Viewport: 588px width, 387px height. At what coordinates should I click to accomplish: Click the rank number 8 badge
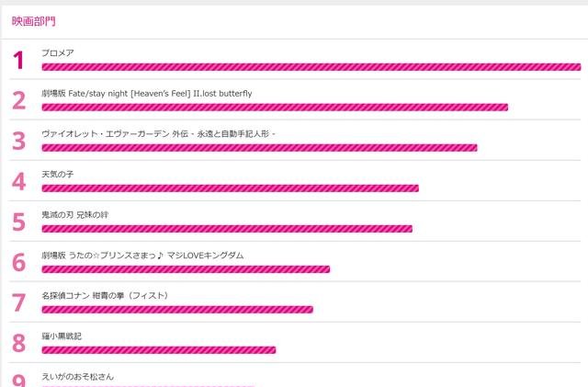tap(18, 344)
